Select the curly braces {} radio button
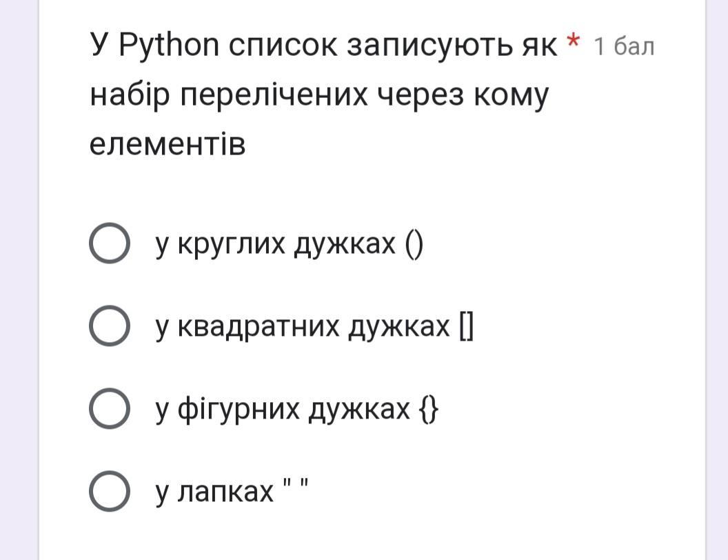This screenshot has height=560, width=728. (x=109, y=410)
